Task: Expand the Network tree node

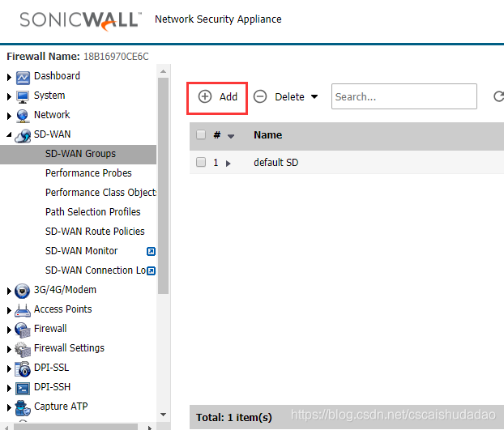Action: [x=9, y=116]
